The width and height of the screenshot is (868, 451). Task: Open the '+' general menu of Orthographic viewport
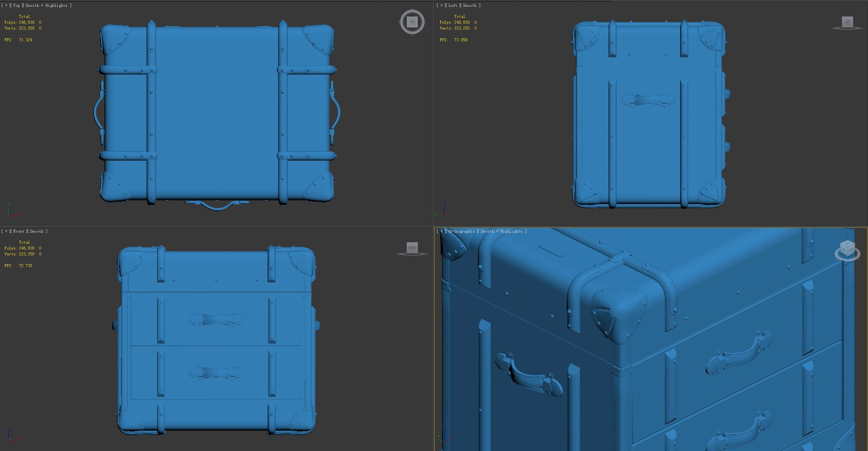pos(442,231)
